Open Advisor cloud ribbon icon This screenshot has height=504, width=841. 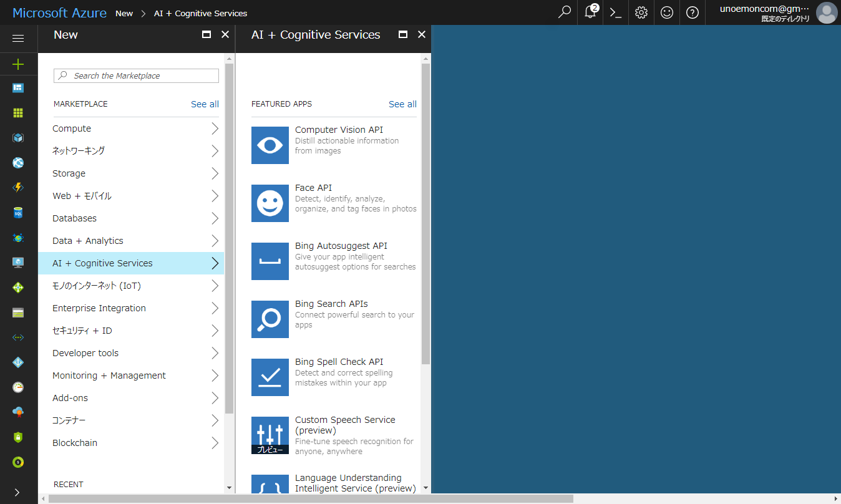click(x=18, y=412)
